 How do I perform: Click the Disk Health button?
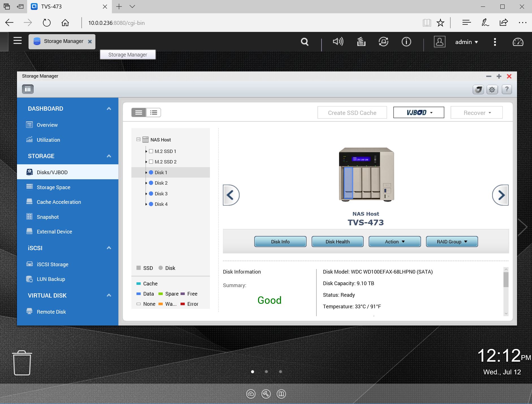point(338,242)
